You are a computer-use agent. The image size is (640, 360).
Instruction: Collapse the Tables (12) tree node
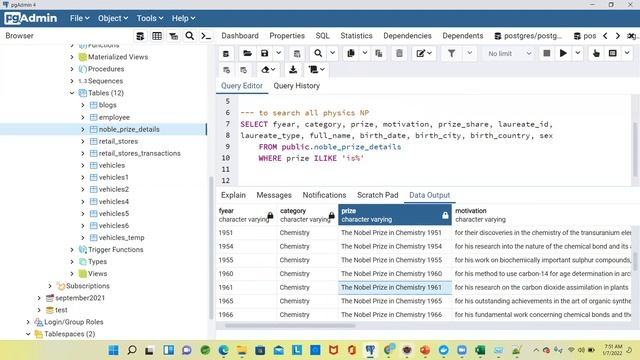(72, 93)
